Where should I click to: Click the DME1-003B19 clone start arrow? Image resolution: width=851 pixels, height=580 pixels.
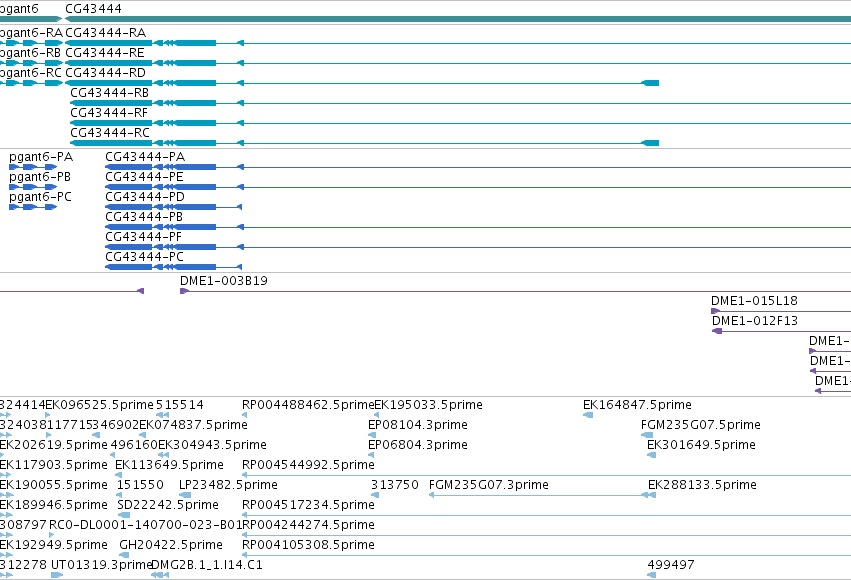185,291
